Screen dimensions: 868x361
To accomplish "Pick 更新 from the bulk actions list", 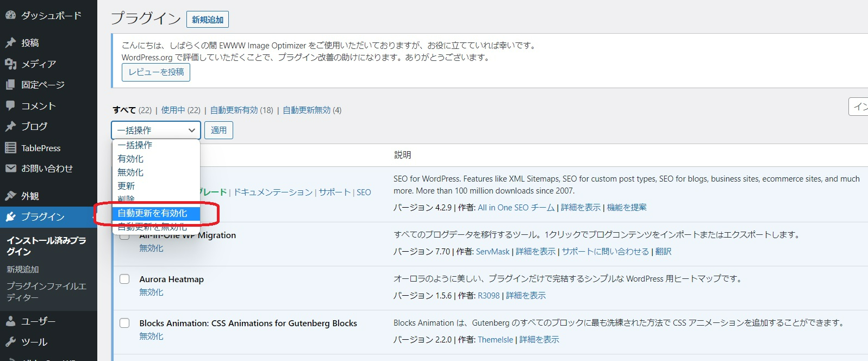I will (126, 186).
